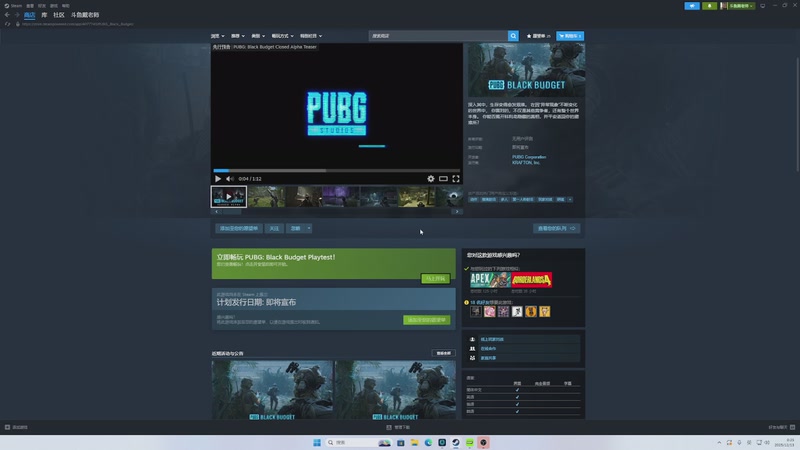Open the blue Cart button
Image resolution: width=800 pixels, height=450 pixels.
point(570,36)
